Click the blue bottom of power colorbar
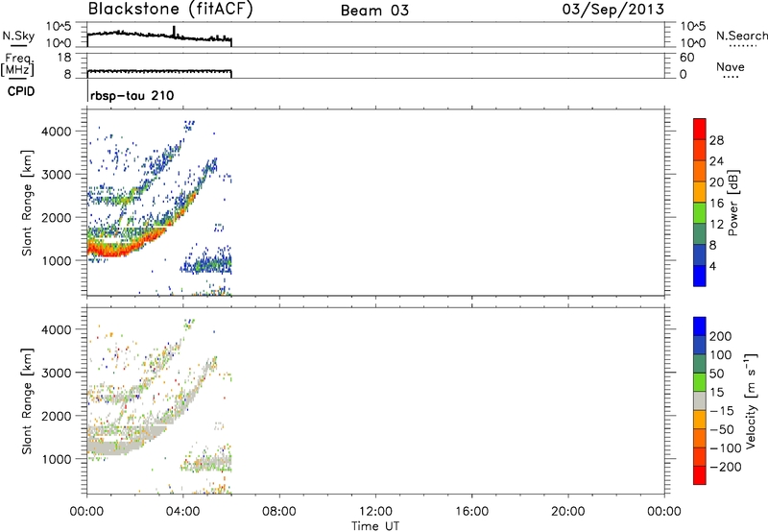Image resolution: width=768 pixels, height=532 pixels. (700, 276)
